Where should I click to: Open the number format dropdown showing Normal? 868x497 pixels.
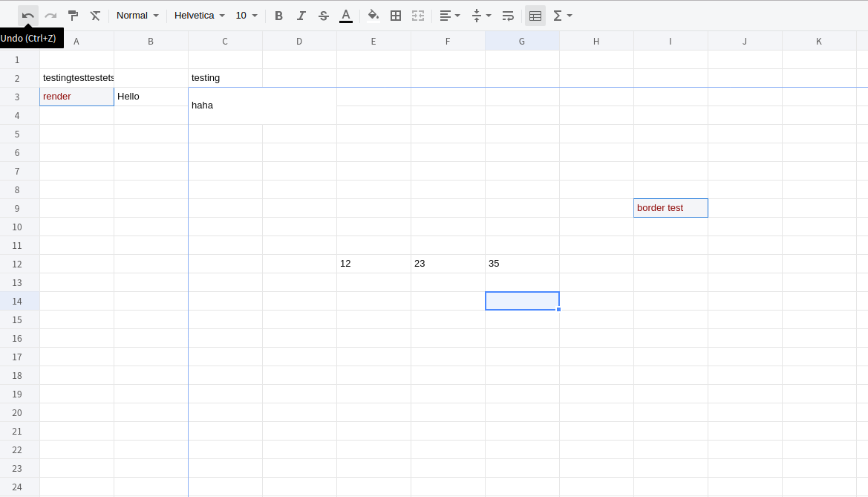pos(137,15)
